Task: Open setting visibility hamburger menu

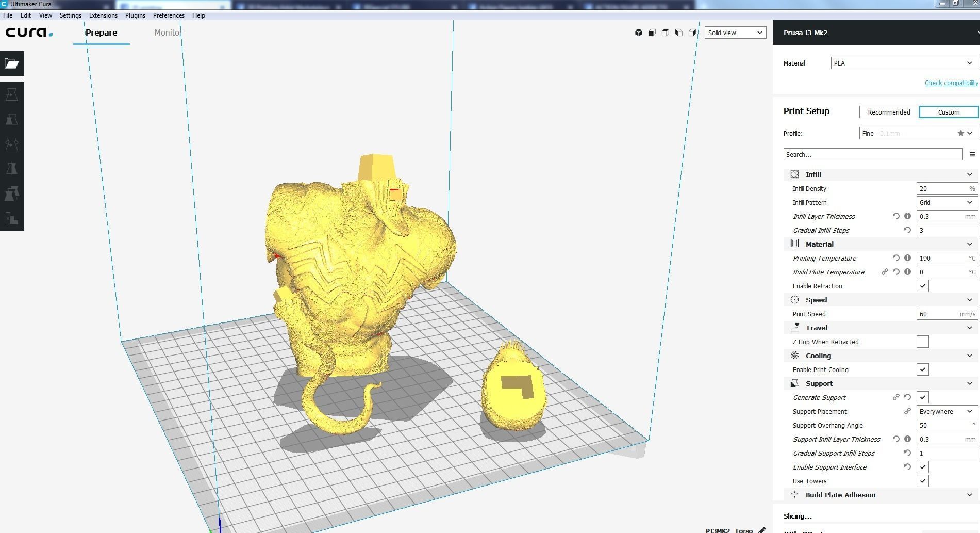Action: click(x=972, y=154)
